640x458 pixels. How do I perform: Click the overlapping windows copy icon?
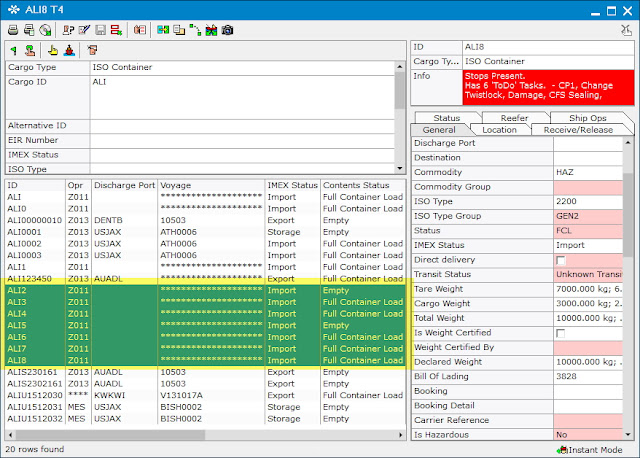pos(179,30)
